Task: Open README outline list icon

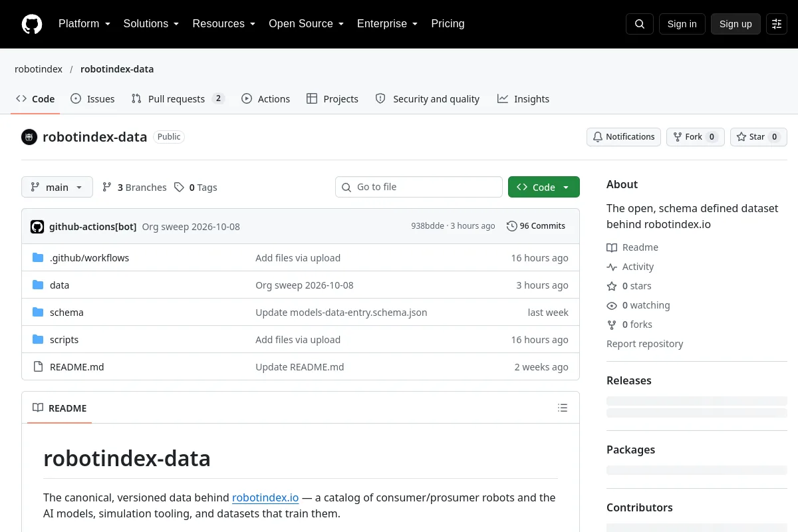Action: [x=563, y=408]
